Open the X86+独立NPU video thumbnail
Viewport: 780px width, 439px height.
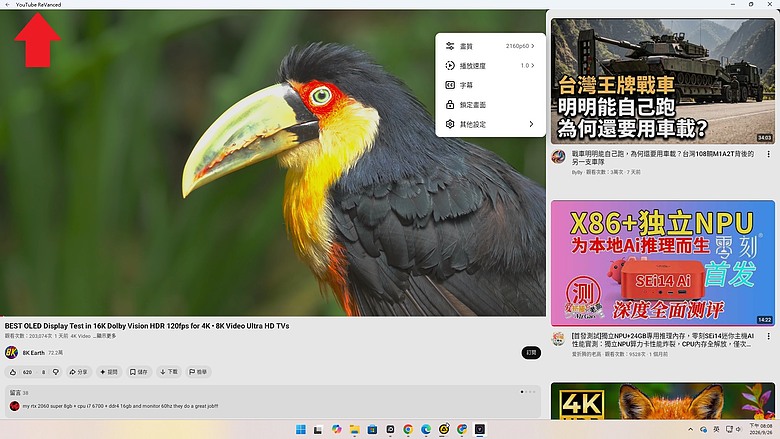(x=663, y=263)
